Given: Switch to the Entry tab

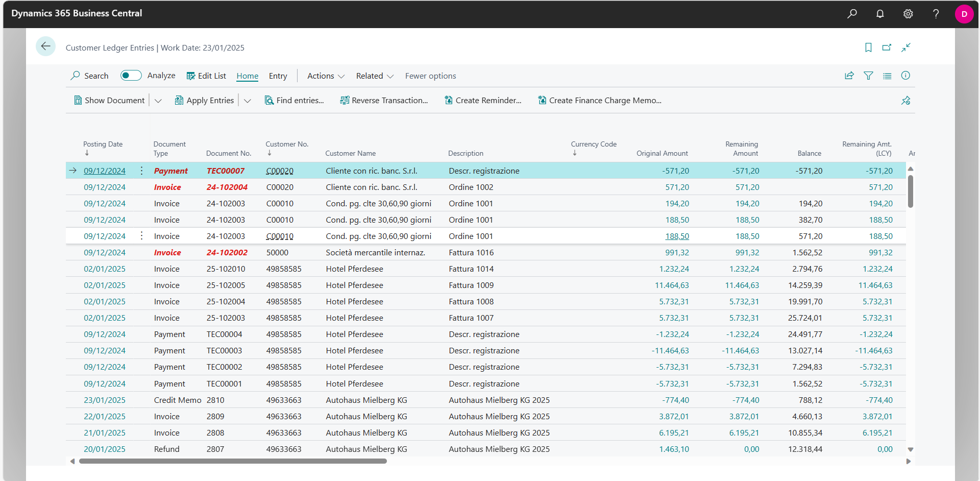Looking at the screenshot, I should click(x=278, y=76).
